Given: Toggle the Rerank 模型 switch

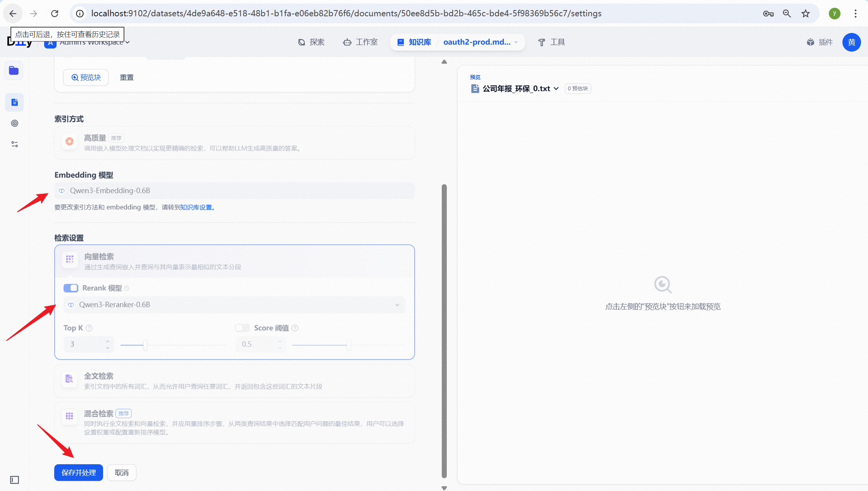Looking at the screenshot, I should [71, 288].
